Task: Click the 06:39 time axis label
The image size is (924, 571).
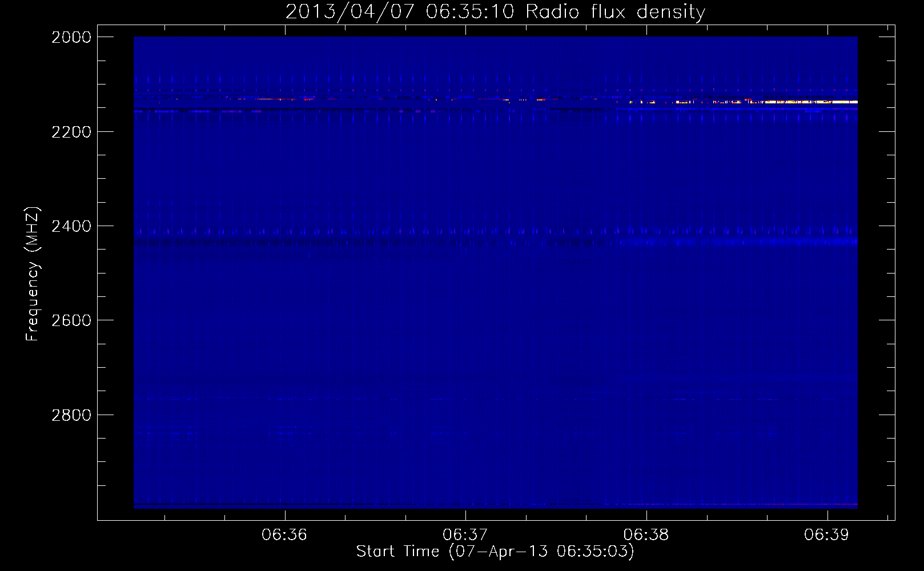Action: [x=826, y=535]
